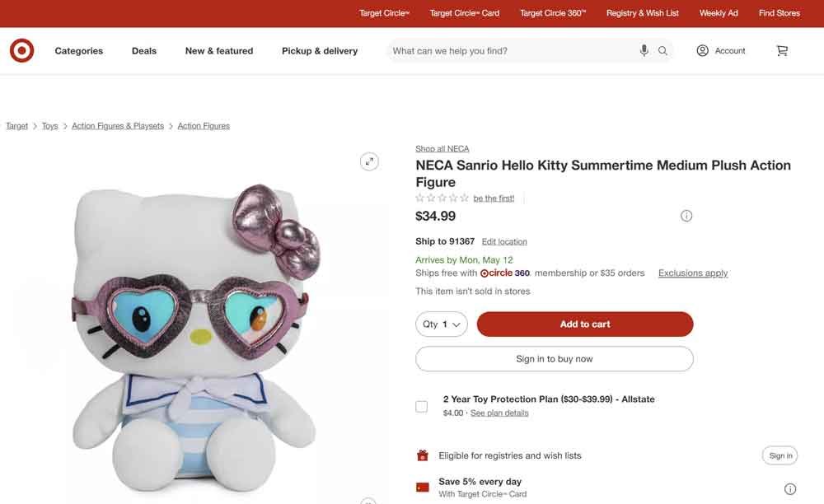Open the shopping cart icon
This screenshot has width=824, height=504.
pos(781,50)
